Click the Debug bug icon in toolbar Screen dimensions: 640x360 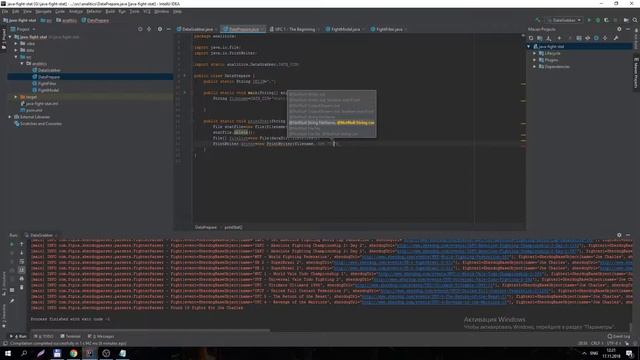(598, 20)
